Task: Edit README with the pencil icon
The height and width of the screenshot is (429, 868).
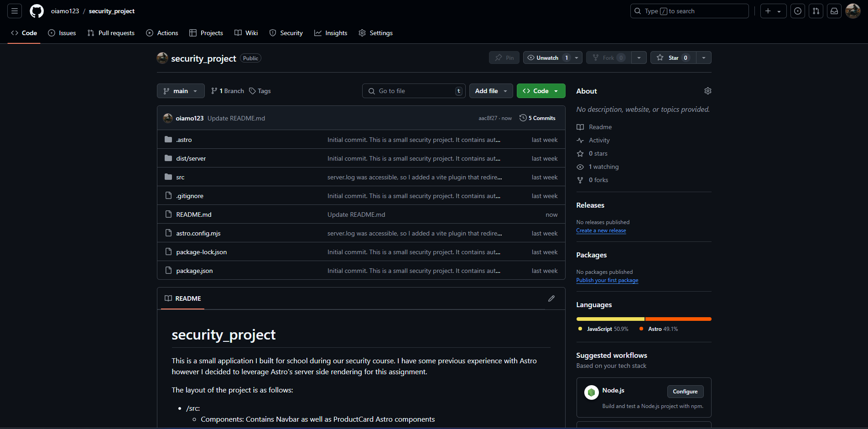Action: (551, 298)
